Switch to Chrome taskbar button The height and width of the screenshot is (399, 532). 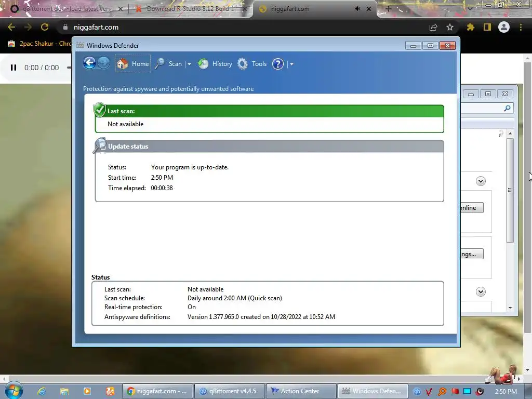pos(157,391)
